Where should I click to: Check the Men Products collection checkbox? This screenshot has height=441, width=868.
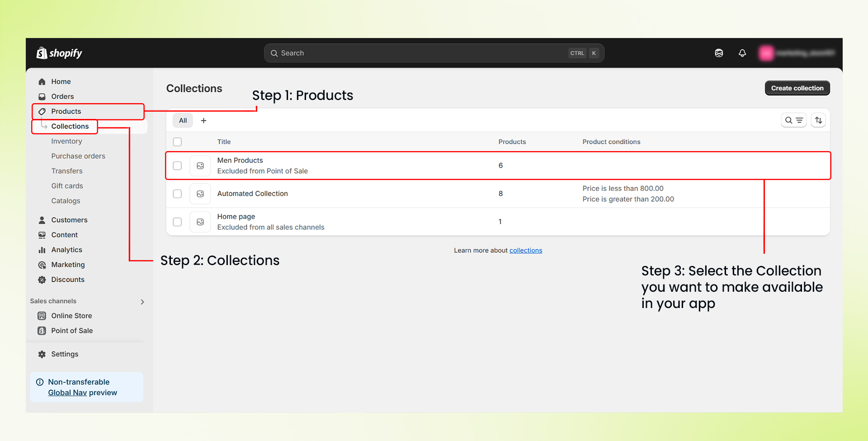[177, 166]
